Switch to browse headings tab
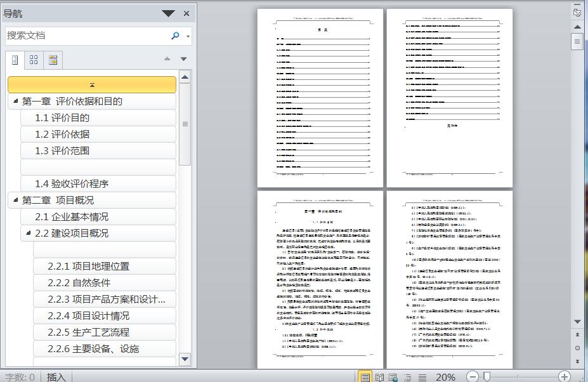Viewport: 588px width, 382px height. 15,60
